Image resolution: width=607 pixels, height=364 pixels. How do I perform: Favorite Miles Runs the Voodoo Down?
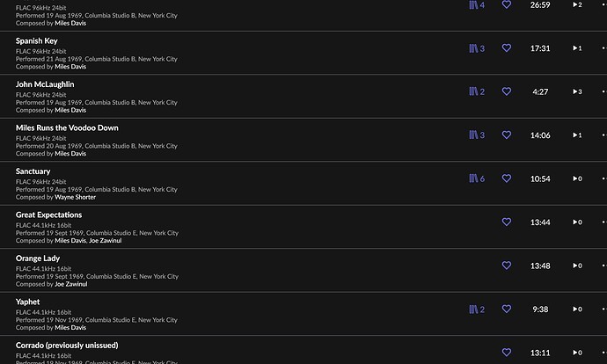pos(507,135)
